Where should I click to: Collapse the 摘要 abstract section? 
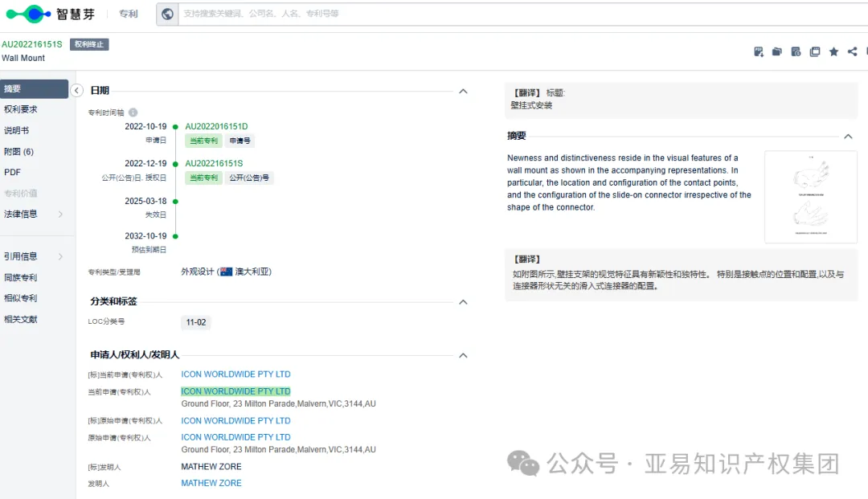[848, 136]
